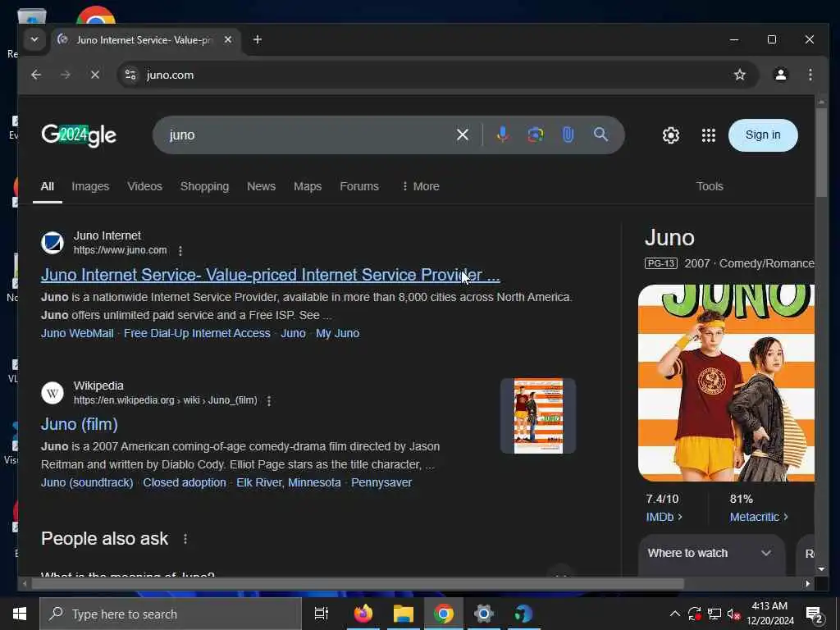840x630 pixels.
Task: Stop loading the page
Action: 95,75
